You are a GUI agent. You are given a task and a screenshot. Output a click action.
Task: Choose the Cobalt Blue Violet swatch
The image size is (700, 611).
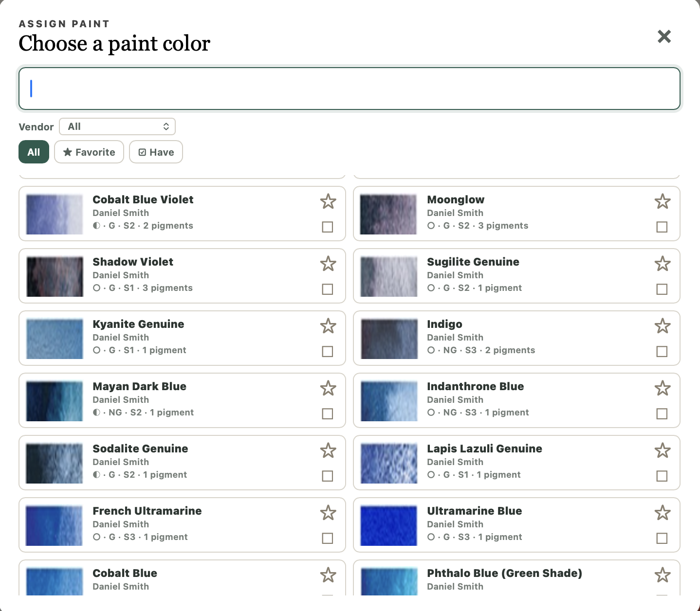coord(55,214)
